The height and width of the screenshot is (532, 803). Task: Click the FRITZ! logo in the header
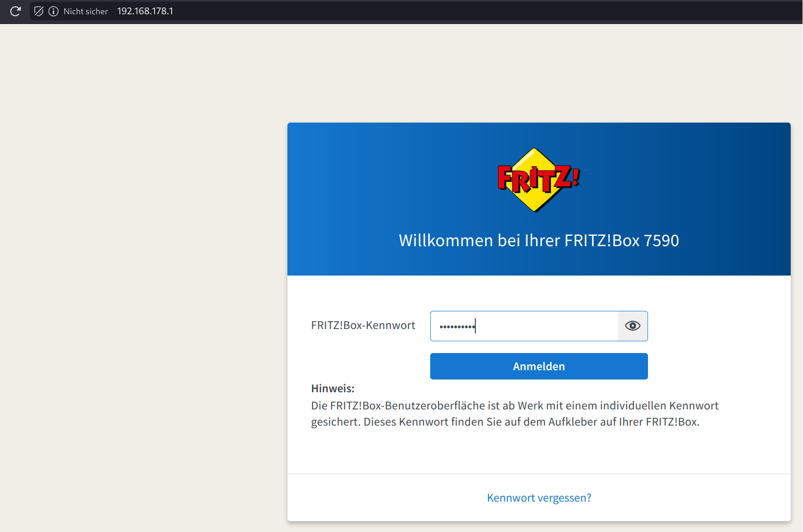(539, 179)
